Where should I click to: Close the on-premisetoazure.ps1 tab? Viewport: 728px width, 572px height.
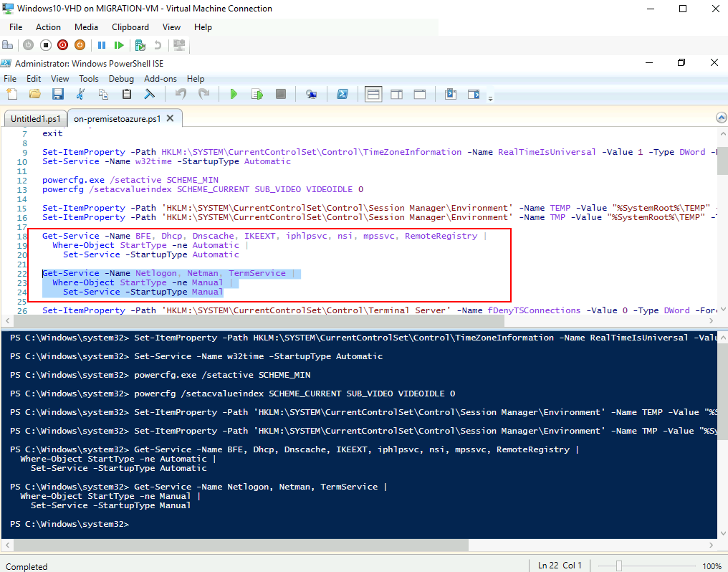pyautogui.click(x=171, y=118)
